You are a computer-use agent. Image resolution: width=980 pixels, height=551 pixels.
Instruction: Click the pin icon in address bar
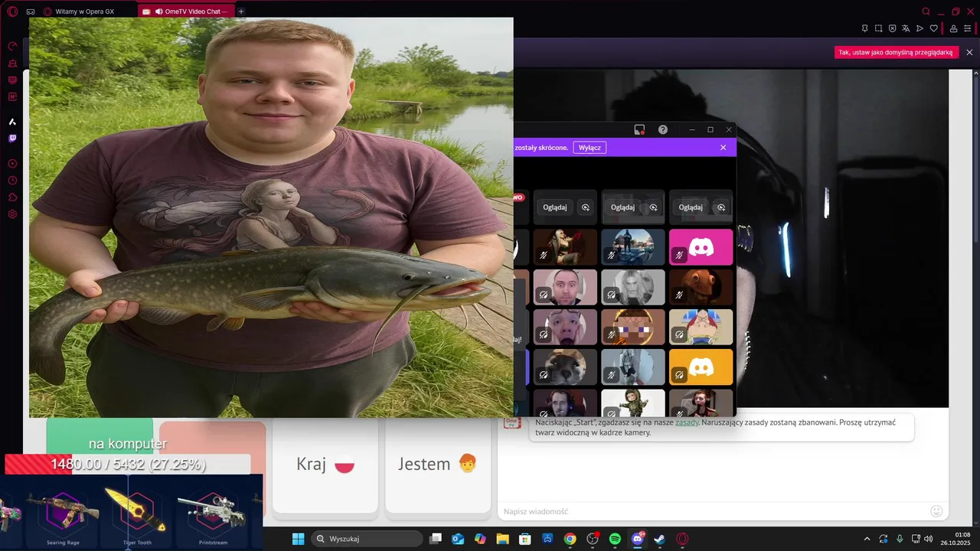click(x=864, y=28)
